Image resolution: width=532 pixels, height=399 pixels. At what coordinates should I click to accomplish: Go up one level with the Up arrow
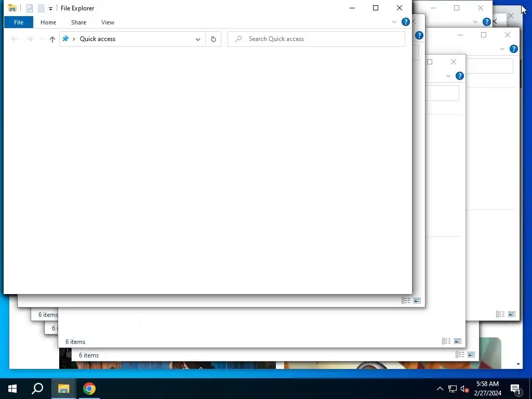click(52, 39)
